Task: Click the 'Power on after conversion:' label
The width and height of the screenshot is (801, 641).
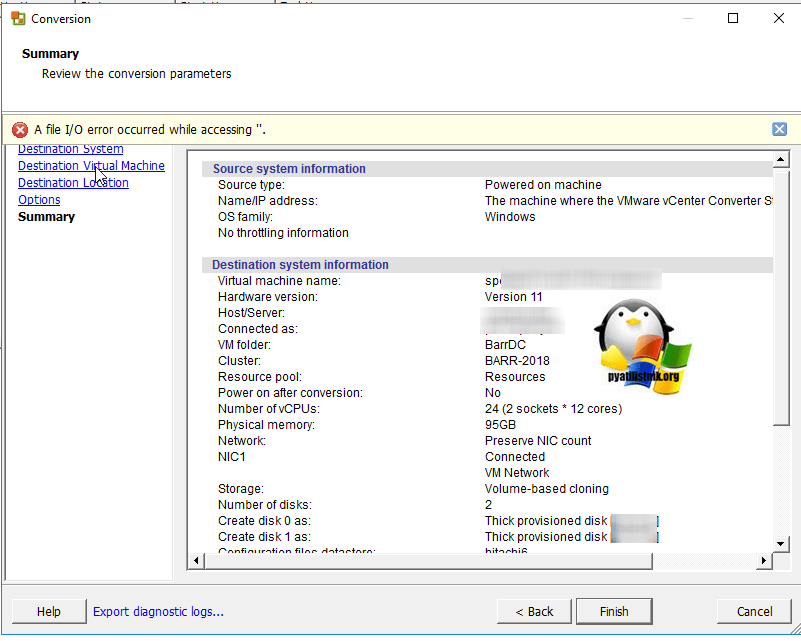Action: click(x=290, y=393)
